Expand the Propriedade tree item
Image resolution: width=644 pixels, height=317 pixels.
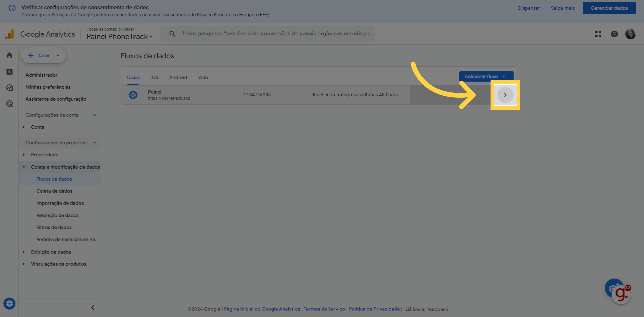[x=24, y=155]
